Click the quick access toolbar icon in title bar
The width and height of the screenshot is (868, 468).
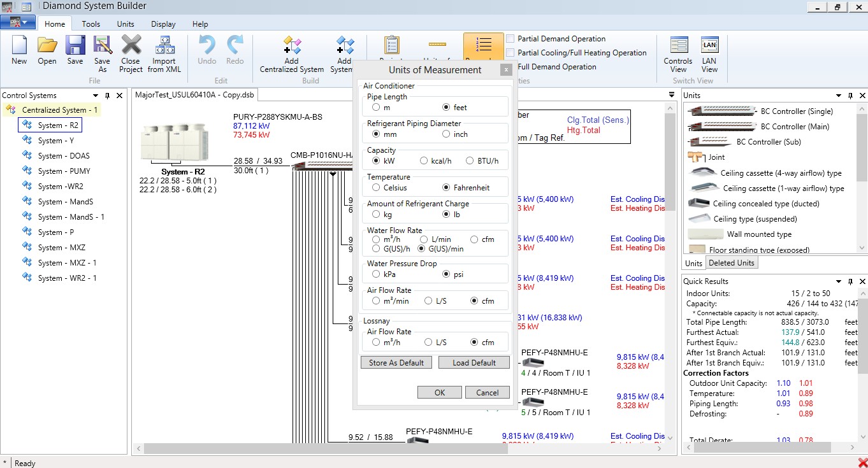(x=26, y=6)
